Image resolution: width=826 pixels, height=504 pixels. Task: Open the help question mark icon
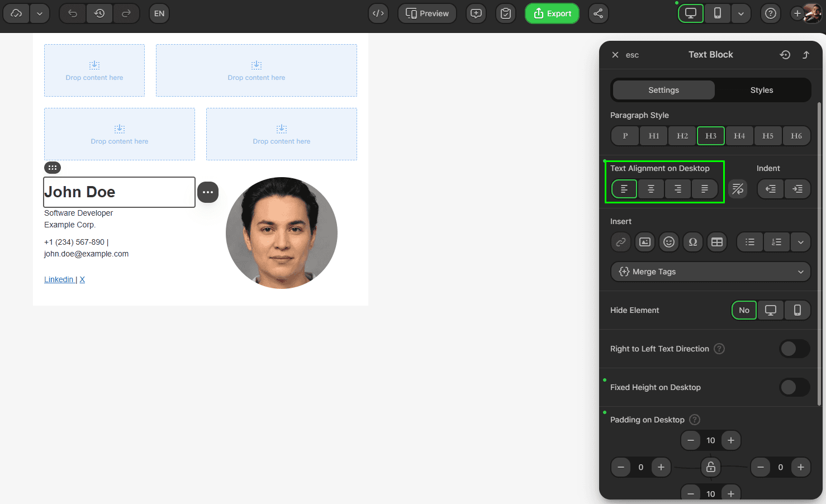pyautogui.click(x=771, y=13)
